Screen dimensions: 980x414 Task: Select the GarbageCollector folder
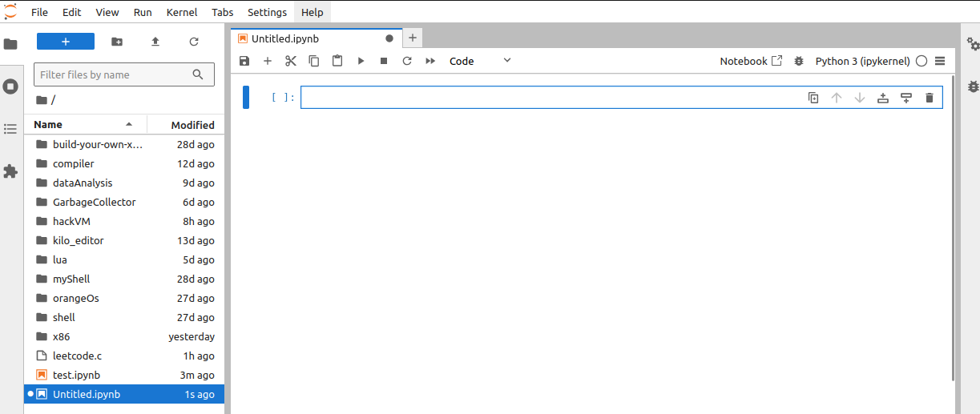[124, 203]
